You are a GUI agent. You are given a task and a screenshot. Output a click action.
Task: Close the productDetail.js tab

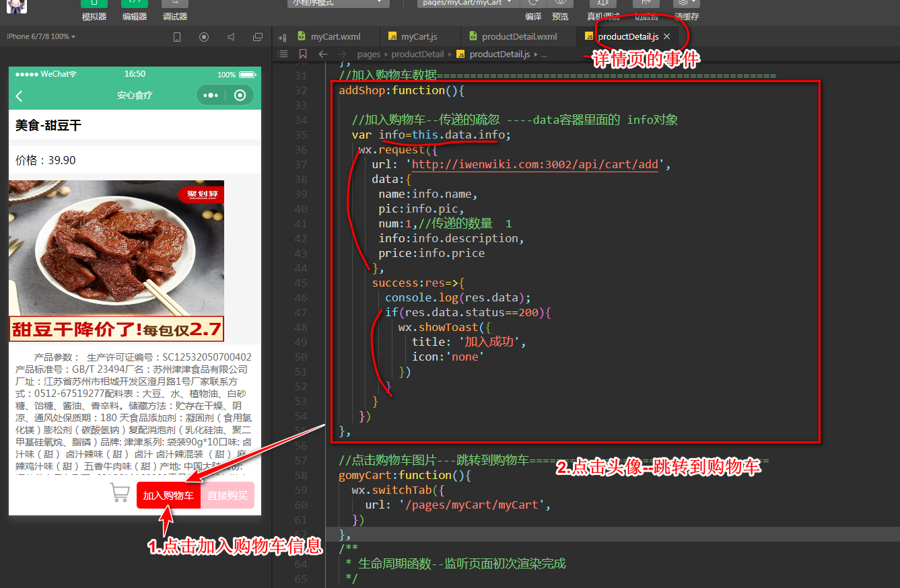[666, 36]
